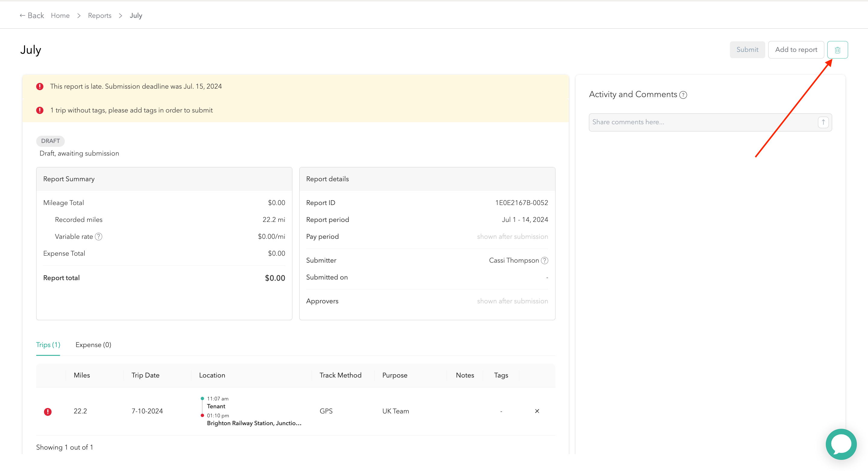868x471 pixels.
Task: Click Add to report button
Action: pos(796,50)
